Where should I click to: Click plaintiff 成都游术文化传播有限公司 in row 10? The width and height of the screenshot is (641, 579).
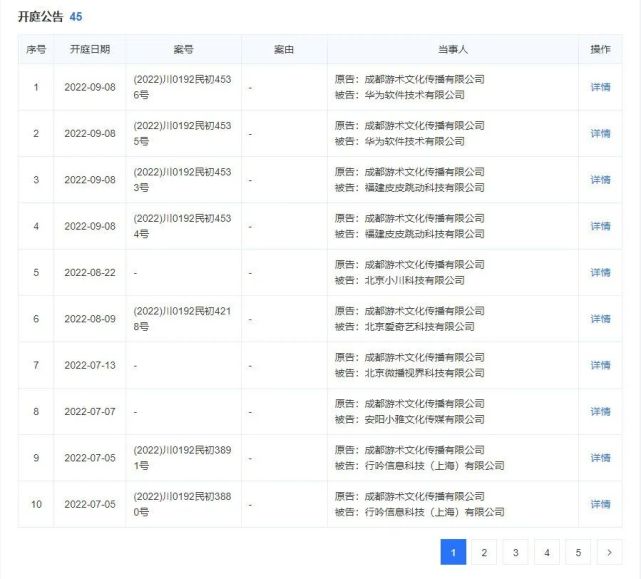pyautogui.click(x=424, y=496)
